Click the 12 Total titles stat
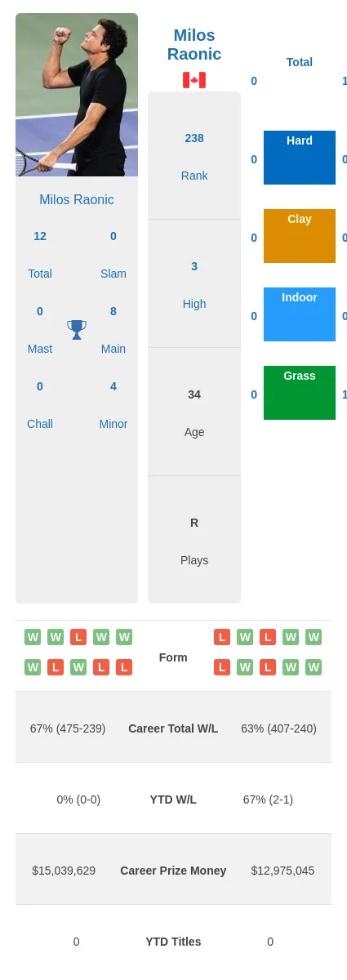347x980 pixels. (40, 236)
